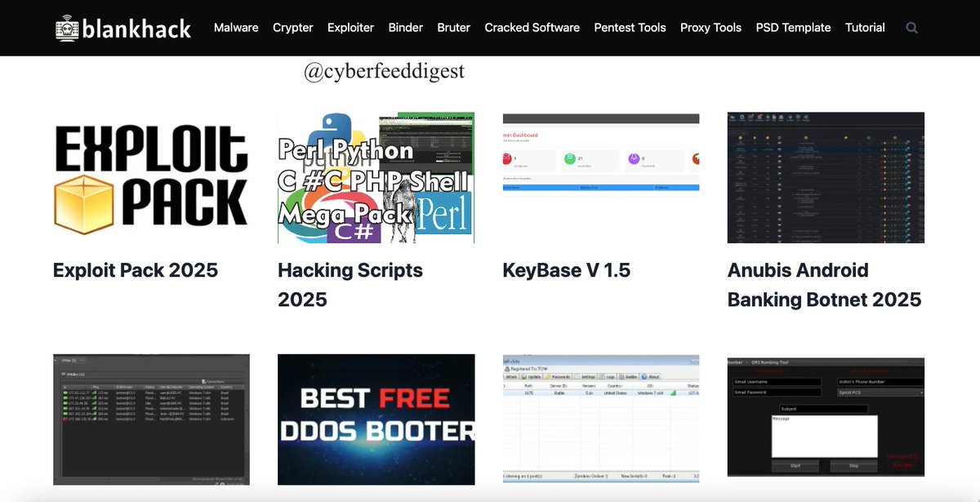Open the Malware menu
Image resolution: width=980 pixels, height=502 pixels.
(x=236, y=28)
